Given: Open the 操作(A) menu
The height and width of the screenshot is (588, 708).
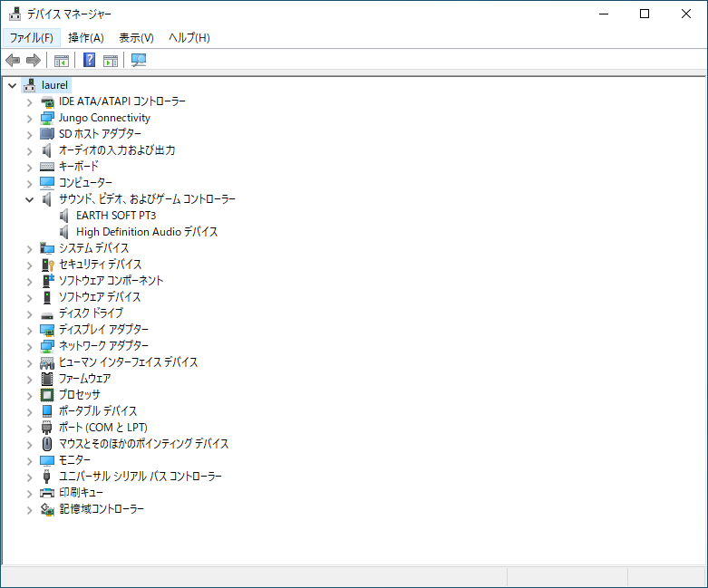Looking at the screenshot, I should 86,37.
